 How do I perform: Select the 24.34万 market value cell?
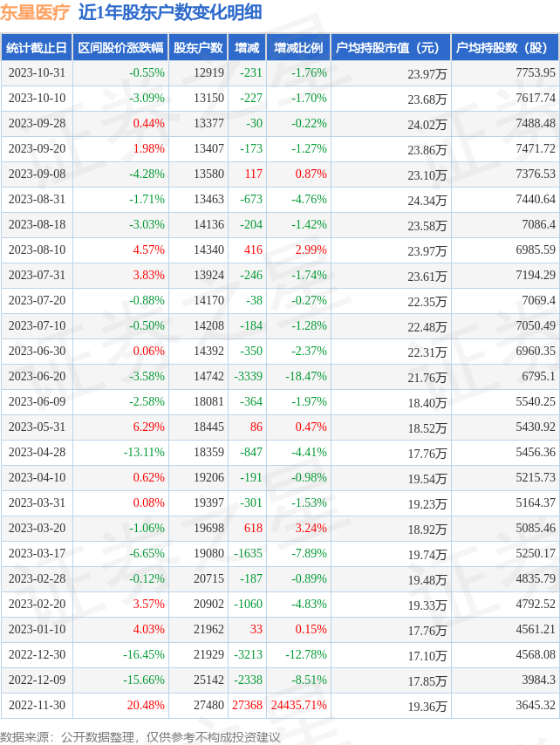click(x=427, y=201)
